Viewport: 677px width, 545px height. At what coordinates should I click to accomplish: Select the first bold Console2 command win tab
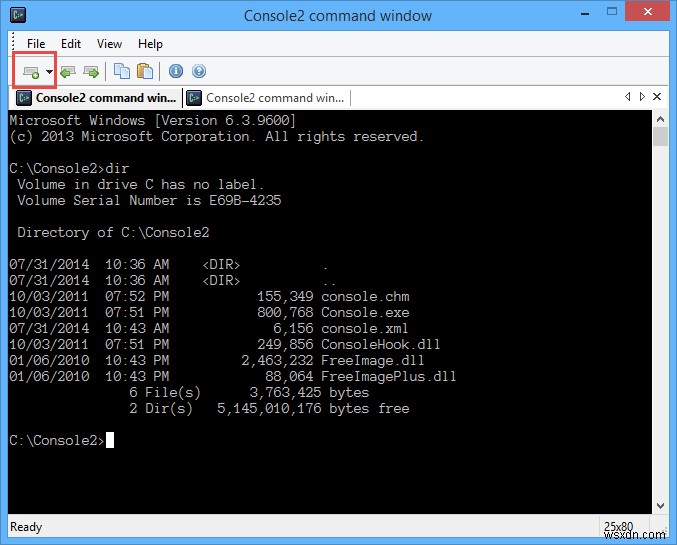96,98
